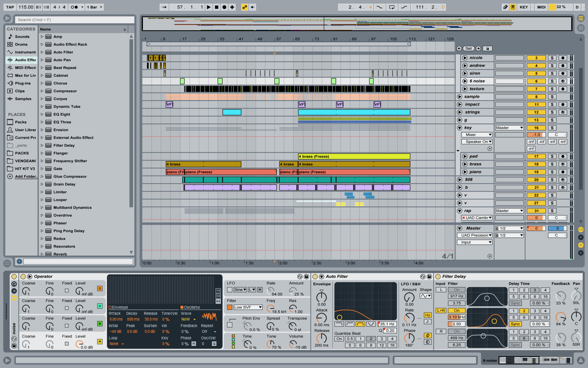This screenshot has width=588, height=368.
Task: Open UAD Precision device chooser on Master
Action: pyautogui.click(x=474, y=235)
